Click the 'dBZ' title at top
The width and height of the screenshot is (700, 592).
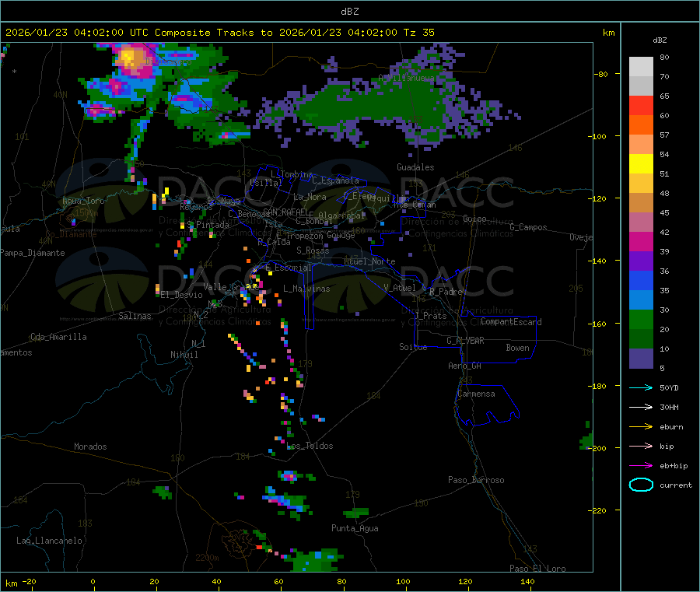tap(349, 12)
